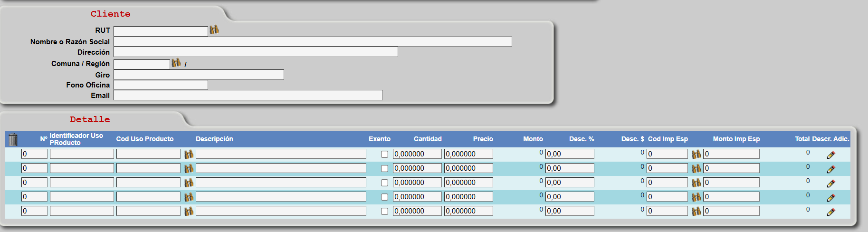The width and height of the screenshot is (868, 232).
Task: Open Cod Imp Esp lookup in fifth row
Action: [696, 211]
